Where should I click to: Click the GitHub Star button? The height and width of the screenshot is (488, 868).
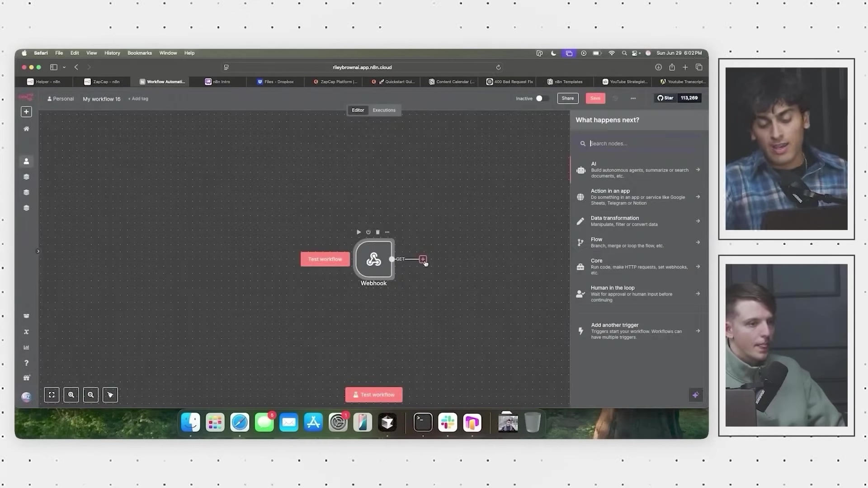tap(665, 98)
